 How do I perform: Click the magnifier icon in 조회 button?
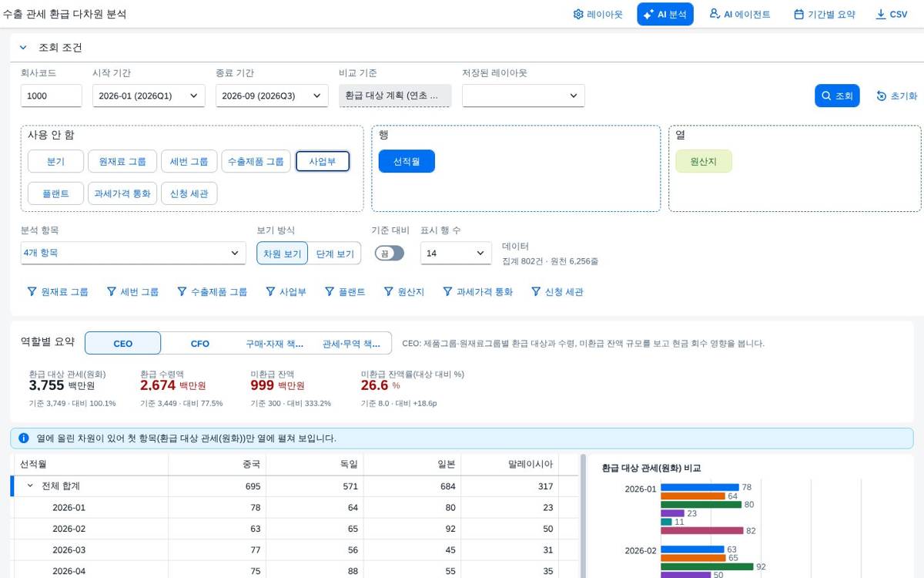point(827,96)
